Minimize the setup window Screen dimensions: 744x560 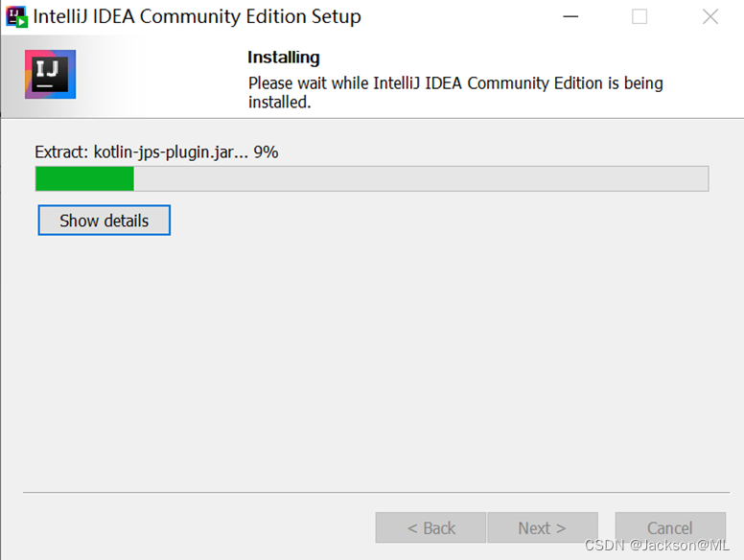[x=570, y=17]
